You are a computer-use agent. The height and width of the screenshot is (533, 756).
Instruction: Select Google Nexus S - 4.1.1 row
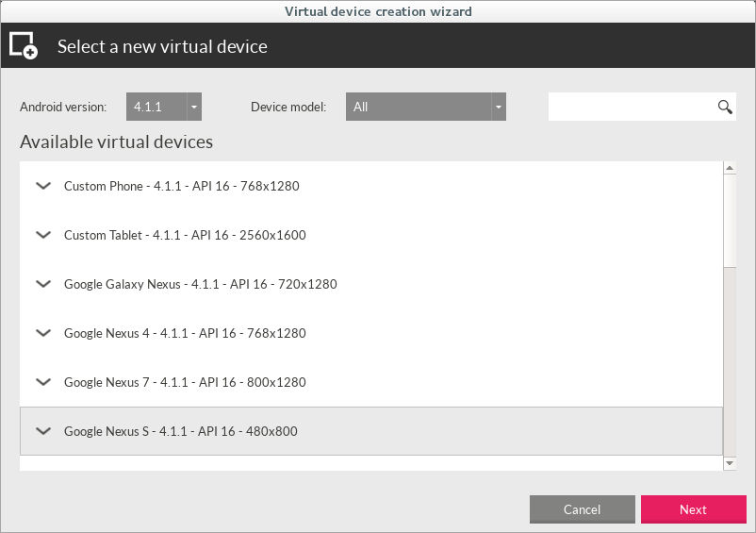371,431
